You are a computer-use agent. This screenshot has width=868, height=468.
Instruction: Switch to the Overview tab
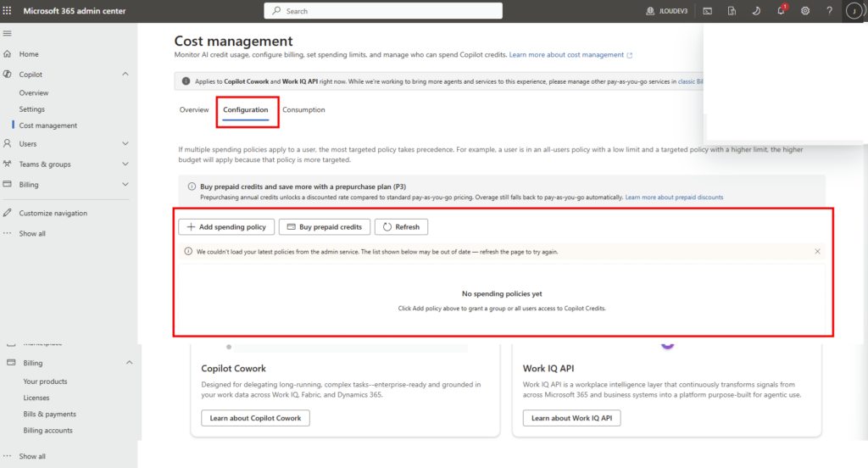(x=194, y=109)
